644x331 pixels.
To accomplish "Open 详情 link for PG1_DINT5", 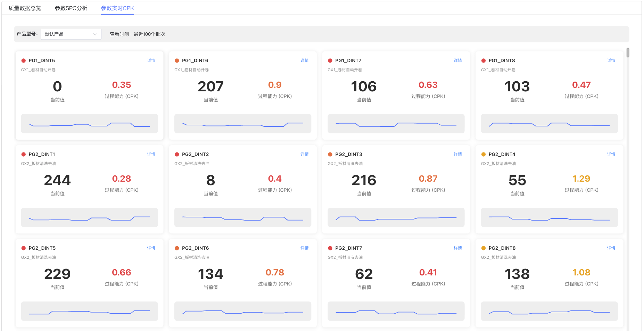I will point(151,60).
